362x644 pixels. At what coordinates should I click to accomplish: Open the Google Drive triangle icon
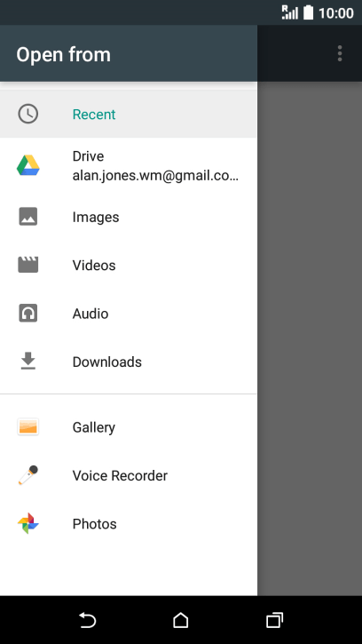pos(28,165)
